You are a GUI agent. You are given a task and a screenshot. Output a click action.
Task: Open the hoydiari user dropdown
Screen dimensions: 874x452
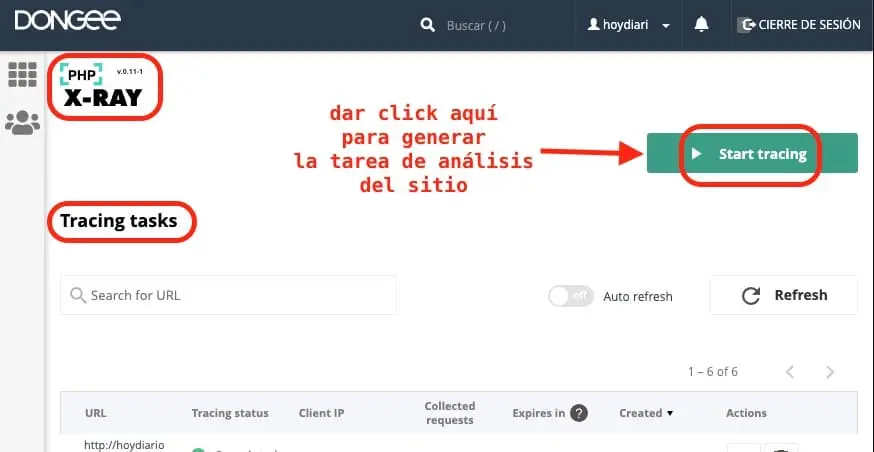pos(629,25)
